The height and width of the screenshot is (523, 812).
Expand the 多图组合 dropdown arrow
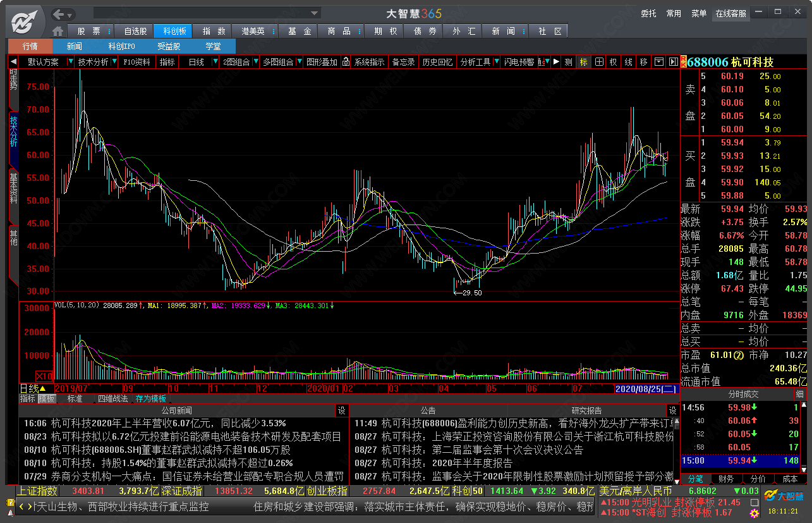click(299, 62)
